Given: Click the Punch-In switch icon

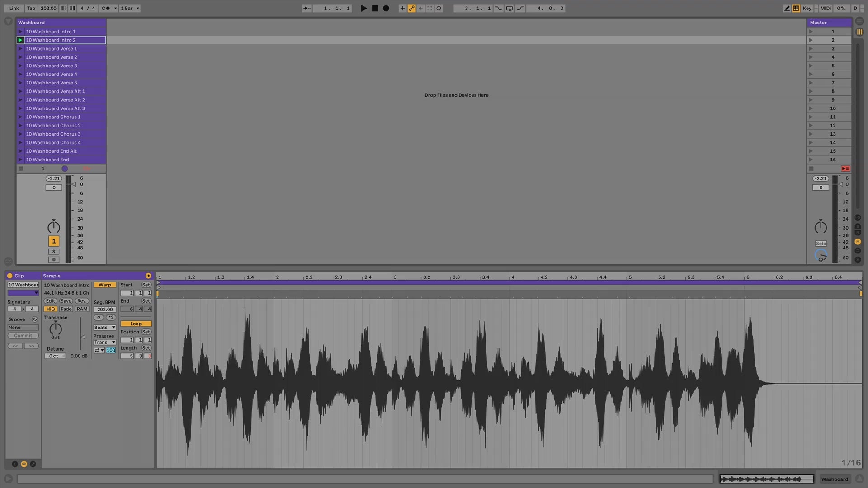Looking at the screenshot, I should click(498, 8).
